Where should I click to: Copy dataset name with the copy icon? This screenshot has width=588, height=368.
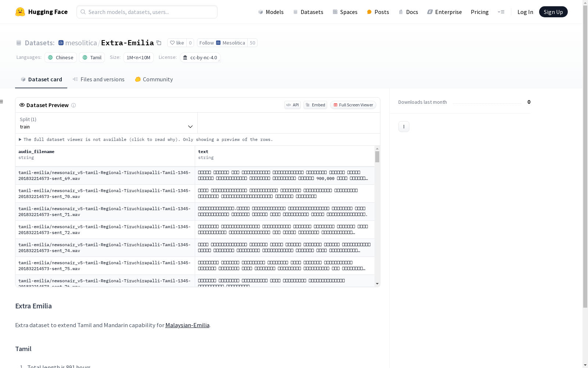click(159, 43)
